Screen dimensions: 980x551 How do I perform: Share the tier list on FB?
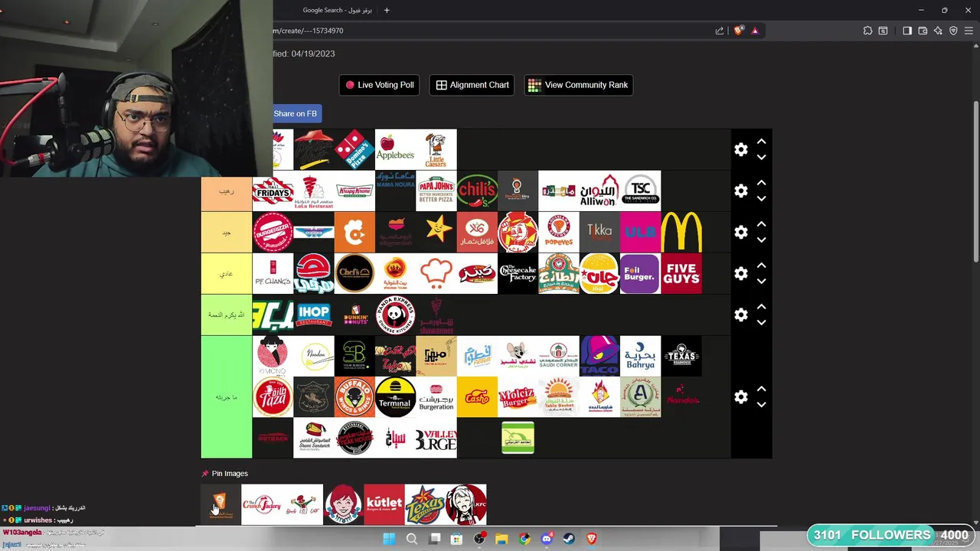(x=296, y=113)
